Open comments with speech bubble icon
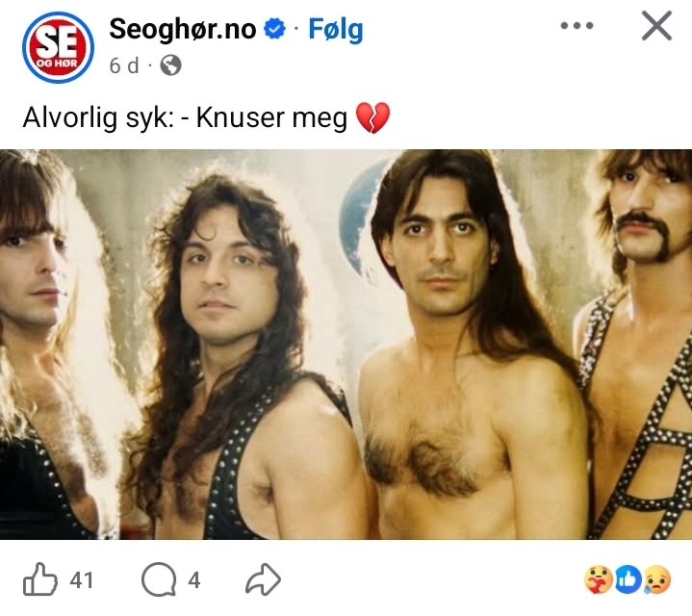The image size is (692, 616). pos(159,579)
